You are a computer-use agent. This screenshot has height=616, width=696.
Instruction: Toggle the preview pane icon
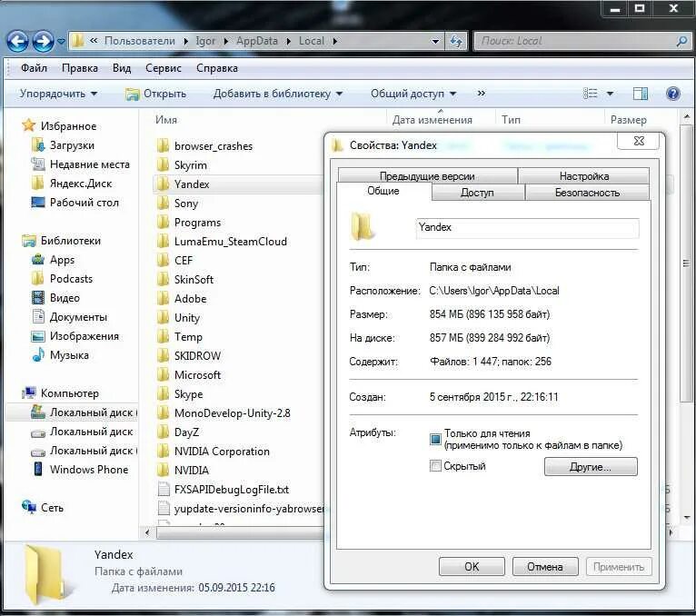point(640,94)
